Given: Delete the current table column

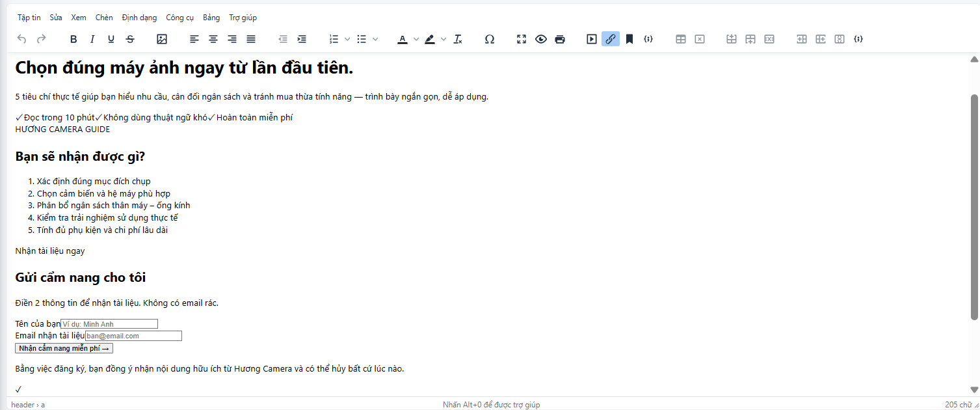Looking at the screenshot, I should (x=840, y=39).
